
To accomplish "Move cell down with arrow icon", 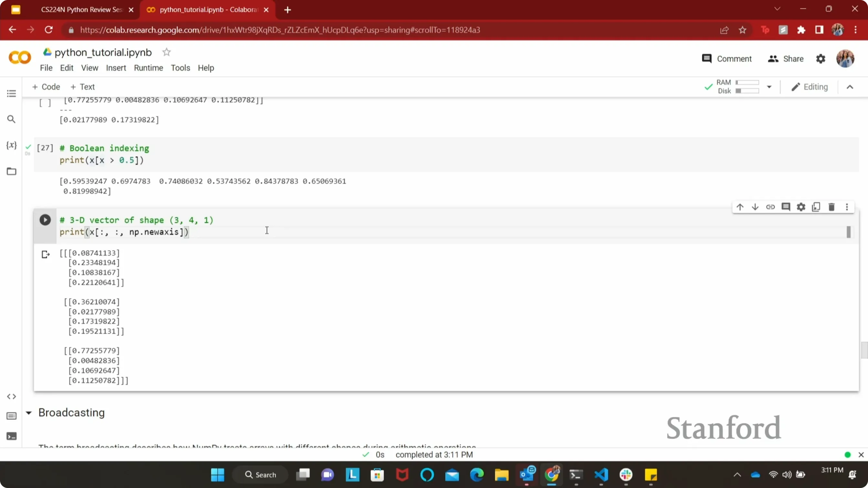I will 755,207.
